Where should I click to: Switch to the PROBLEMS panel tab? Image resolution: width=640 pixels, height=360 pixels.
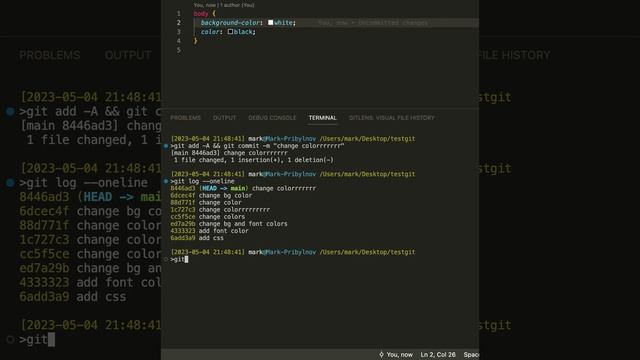point(185,118)
